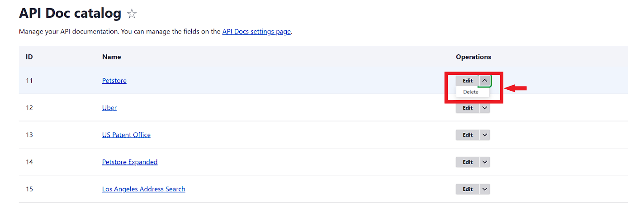Open the API Docs settings page link

pos(256,32)
